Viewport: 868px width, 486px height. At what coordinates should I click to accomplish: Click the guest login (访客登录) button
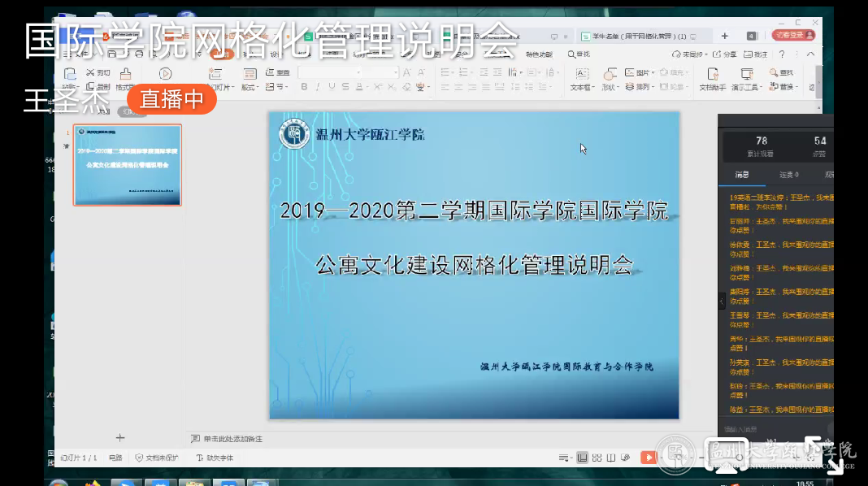pos(794,35)
